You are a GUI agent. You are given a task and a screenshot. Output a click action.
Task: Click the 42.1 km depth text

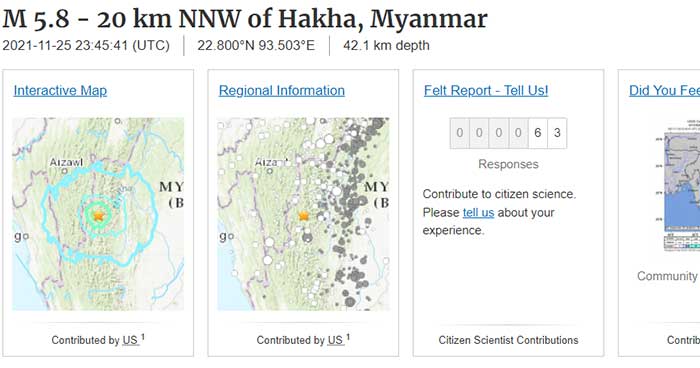tap(386, 46)
